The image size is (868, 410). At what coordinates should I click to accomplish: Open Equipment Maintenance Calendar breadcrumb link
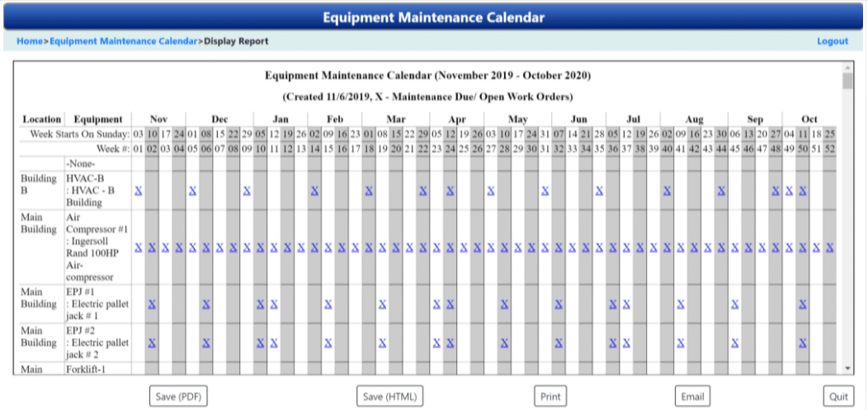[124, 41]
